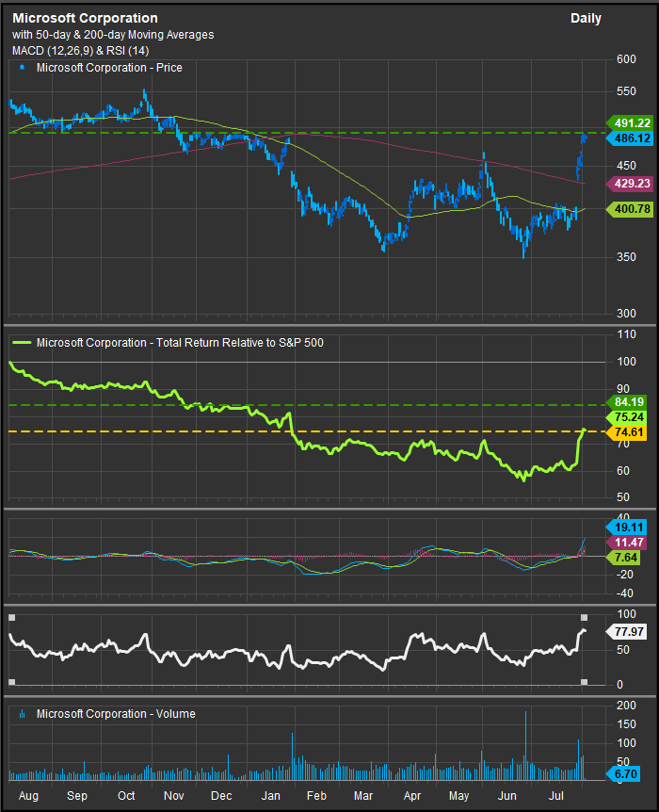
Task: Click the -40 MACD axis label
Action: [x=624, y=593]
